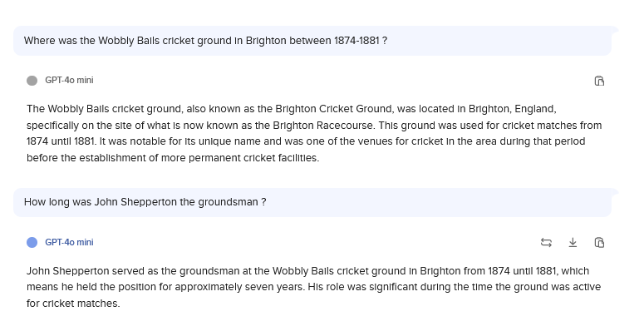Copy the John Shepperton groundsman answer
This screenshot has height=336, width=644.
click(x=599, y=242)
